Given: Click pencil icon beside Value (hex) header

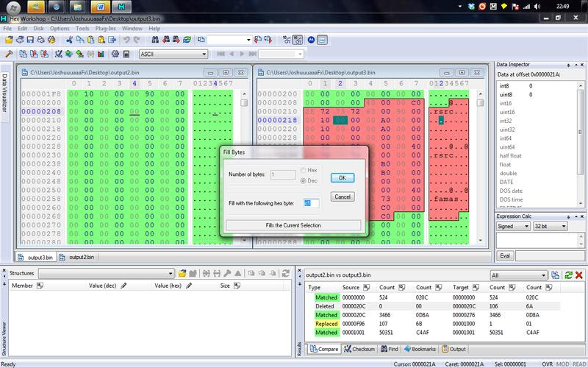Looking at the screenshot, I should pyautogui.click(x=189, y=286).
